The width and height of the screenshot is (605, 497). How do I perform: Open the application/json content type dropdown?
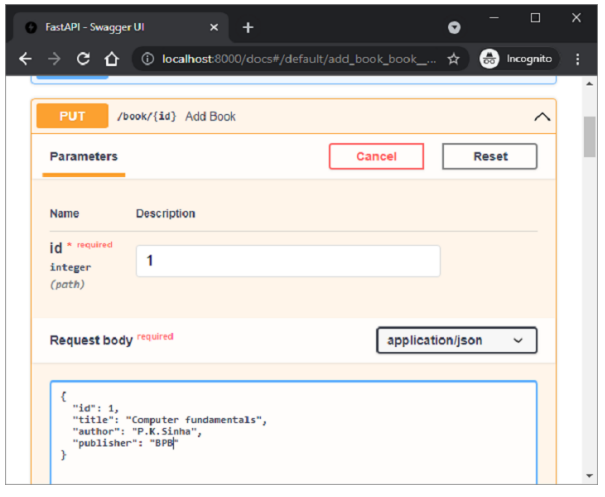456,340
